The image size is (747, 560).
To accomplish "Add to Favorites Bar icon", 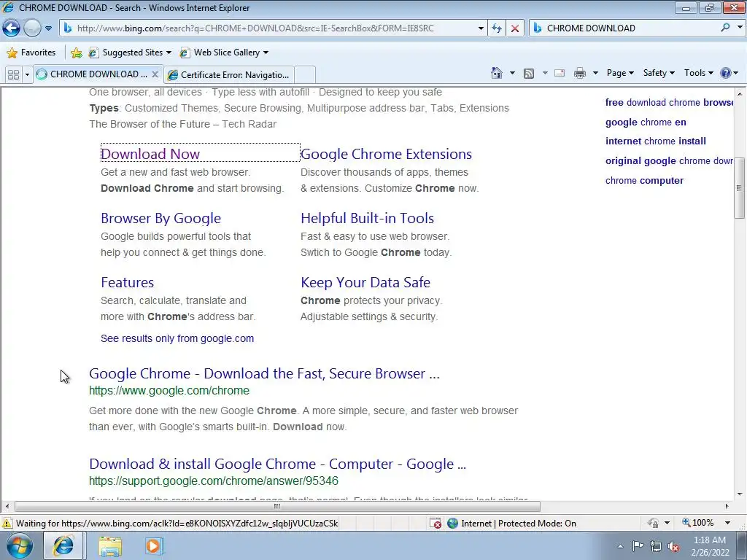I will 76,52.
